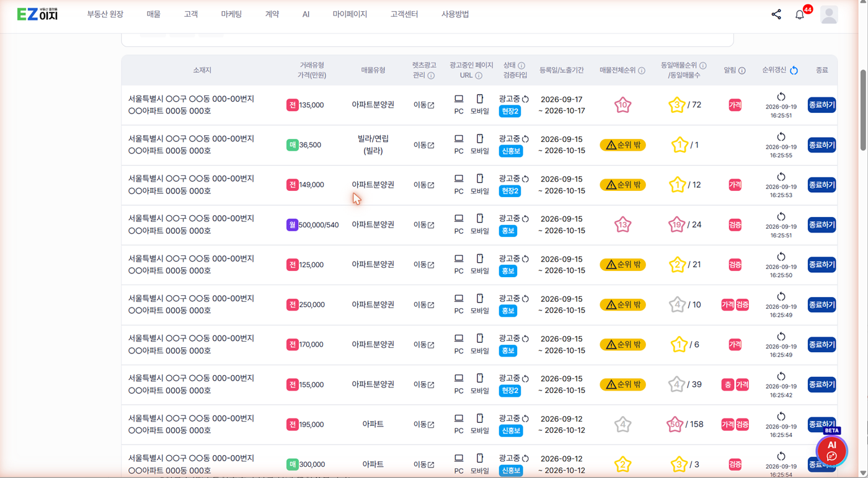This screenshot has height=478, width=868.
Task: Open the user profile avatar
Action: click(x=829, y=15)
